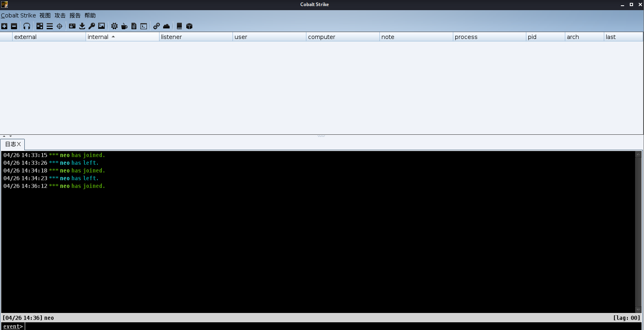Select the 日志 tab
Screen dimensions: 644x330
[10, 144]
